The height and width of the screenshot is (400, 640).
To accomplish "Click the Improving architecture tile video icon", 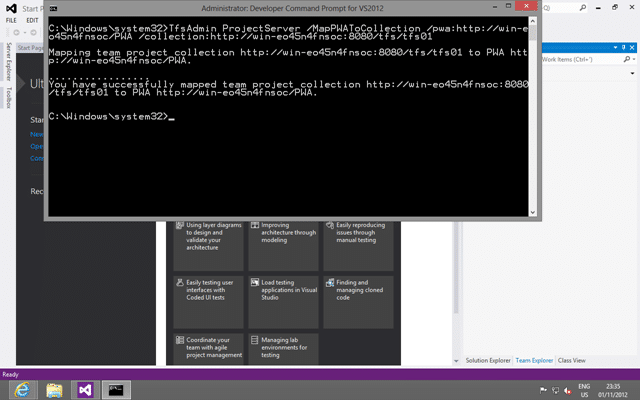I will click(255, 225).
